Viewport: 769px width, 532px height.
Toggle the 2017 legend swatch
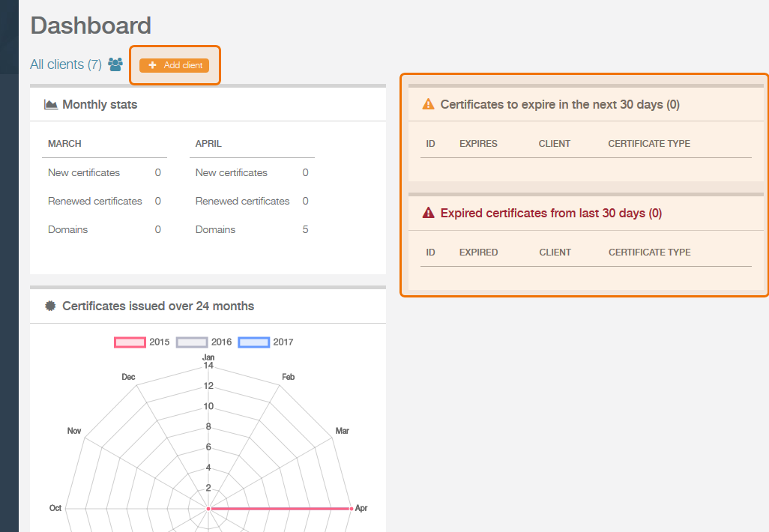[253, 342]
